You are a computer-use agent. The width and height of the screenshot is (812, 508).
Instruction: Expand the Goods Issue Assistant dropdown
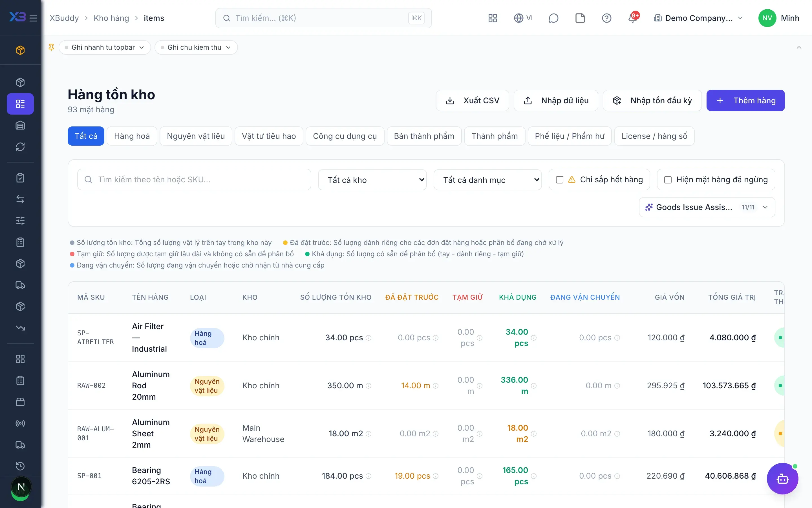(707, 207)
